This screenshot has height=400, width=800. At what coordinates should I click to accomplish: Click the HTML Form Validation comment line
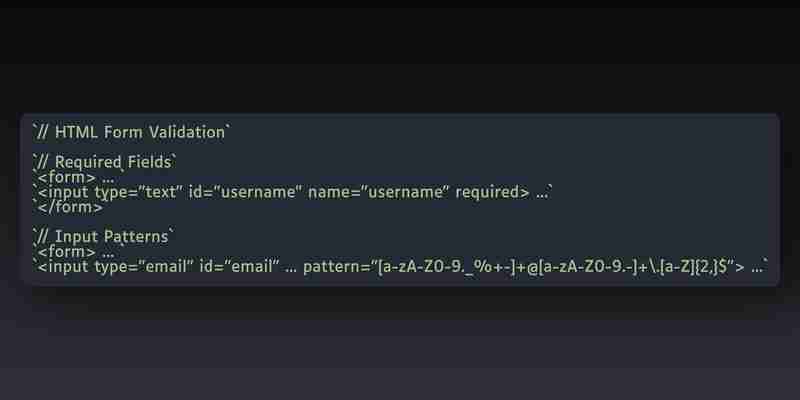click(132, 133)
